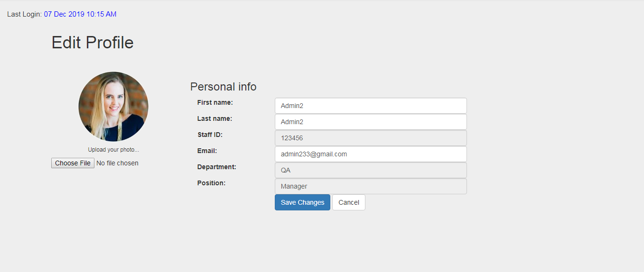Click the "Position:" label
644x272 pixels.
211,183
